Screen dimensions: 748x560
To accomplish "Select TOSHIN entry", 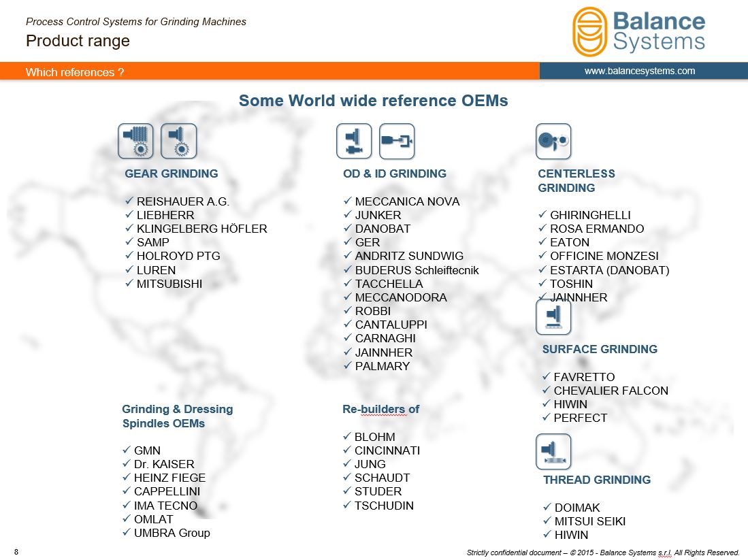I will click(571, 284).
